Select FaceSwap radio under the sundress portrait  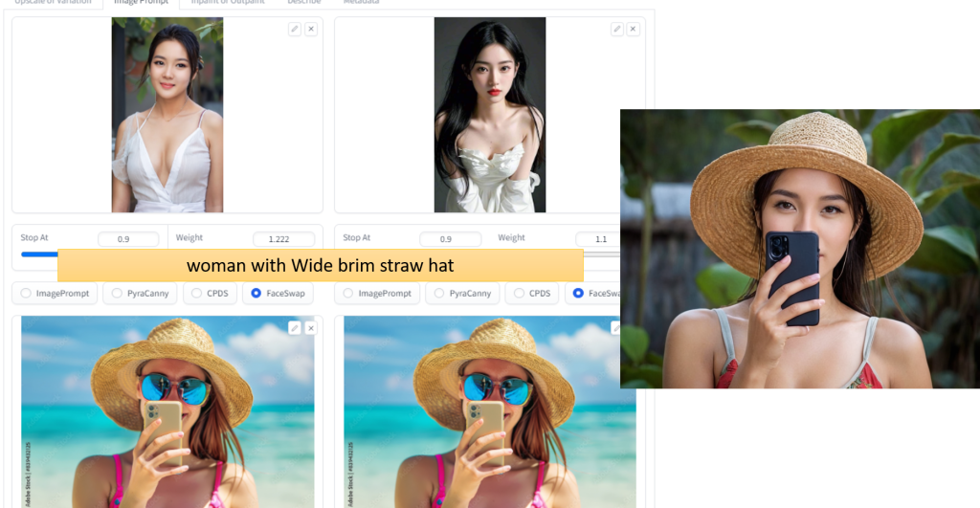256,294
